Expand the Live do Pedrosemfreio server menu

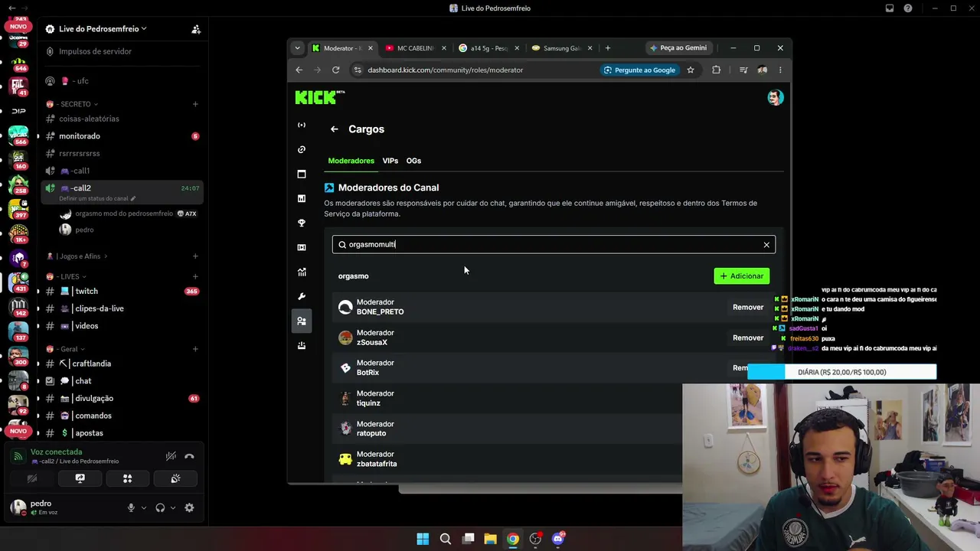click(103, 29)
